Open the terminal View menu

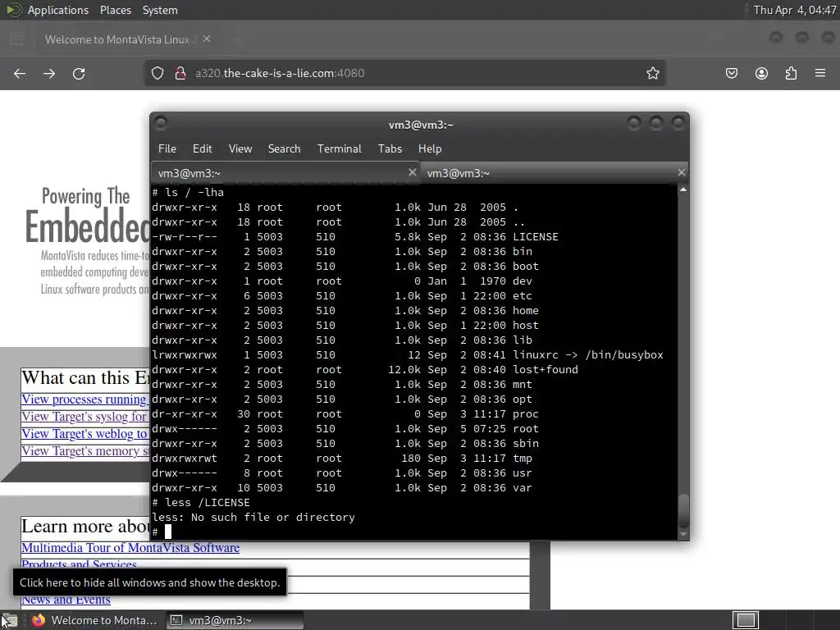(240, 149)
